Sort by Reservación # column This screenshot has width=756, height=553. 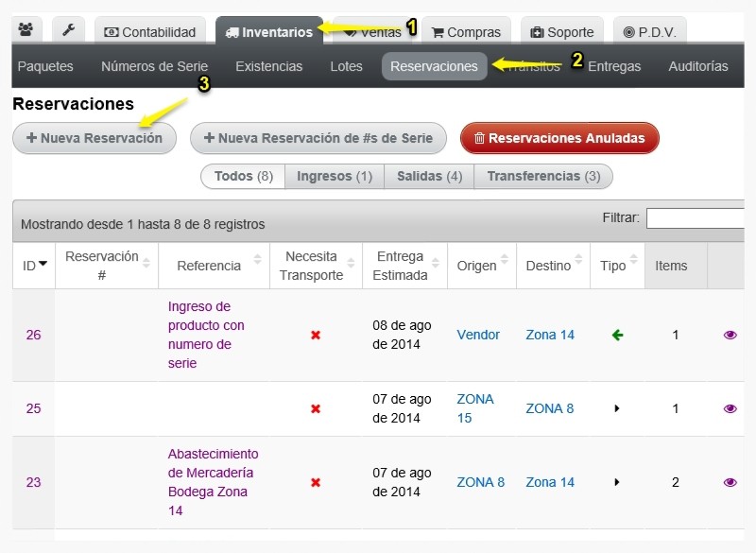[x=107, y=266]
